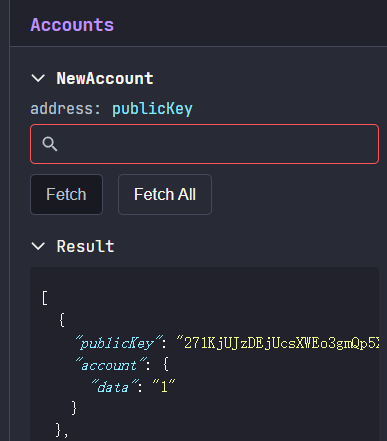Click the NewAccount section title
This screenshot has width=387, height=441.
(x=105, y=79)
